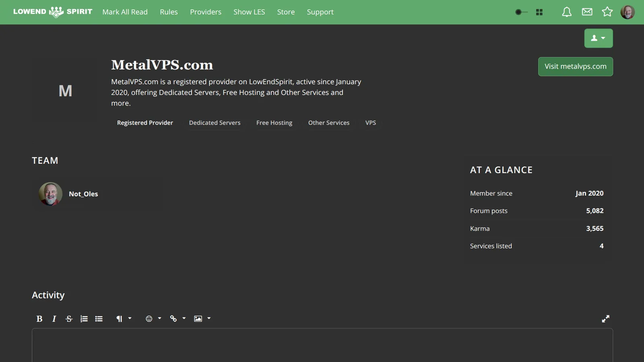The height and width of the screenshot is (362, 644).
Task: Click Mark All Read
Action: (x=125, y=12)
